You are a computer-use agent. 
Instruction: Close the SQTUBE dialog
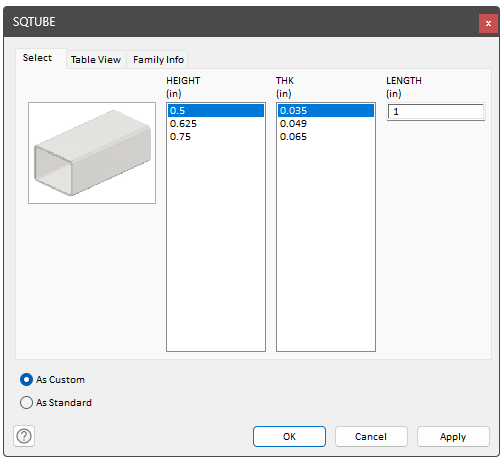click(488, 23)
